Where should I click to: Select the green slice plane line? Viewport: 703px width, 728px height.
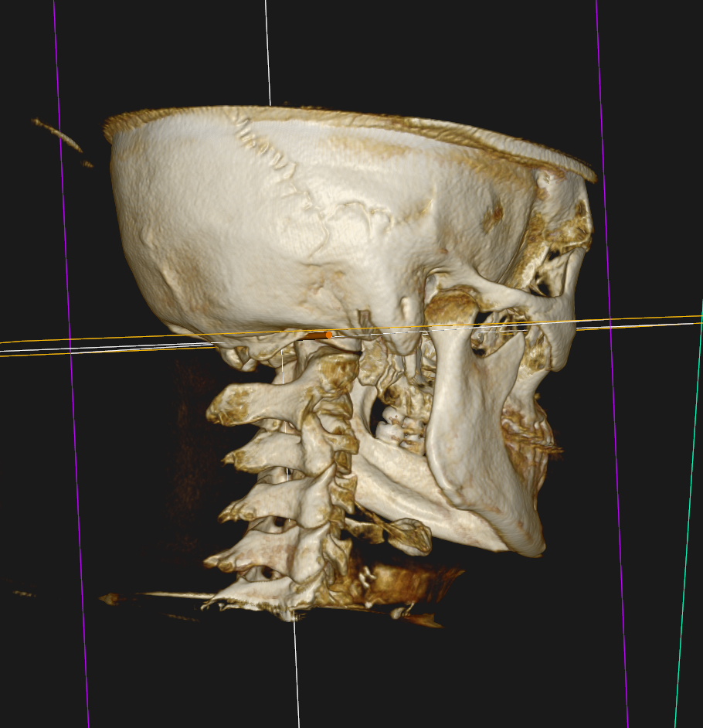pos(688,515)
